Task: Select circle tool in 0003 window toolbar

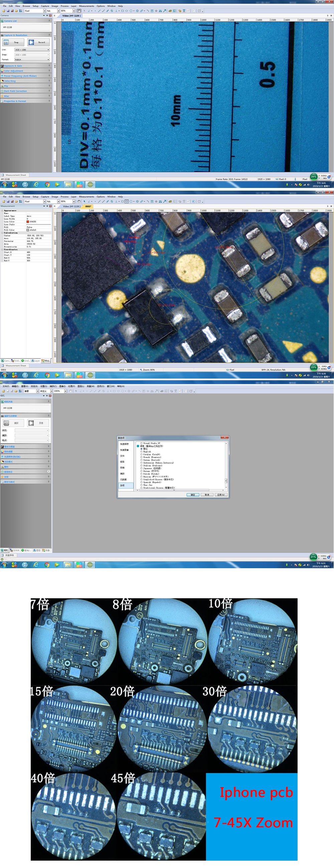Action: pyautogui.click(x=131, y=202)
